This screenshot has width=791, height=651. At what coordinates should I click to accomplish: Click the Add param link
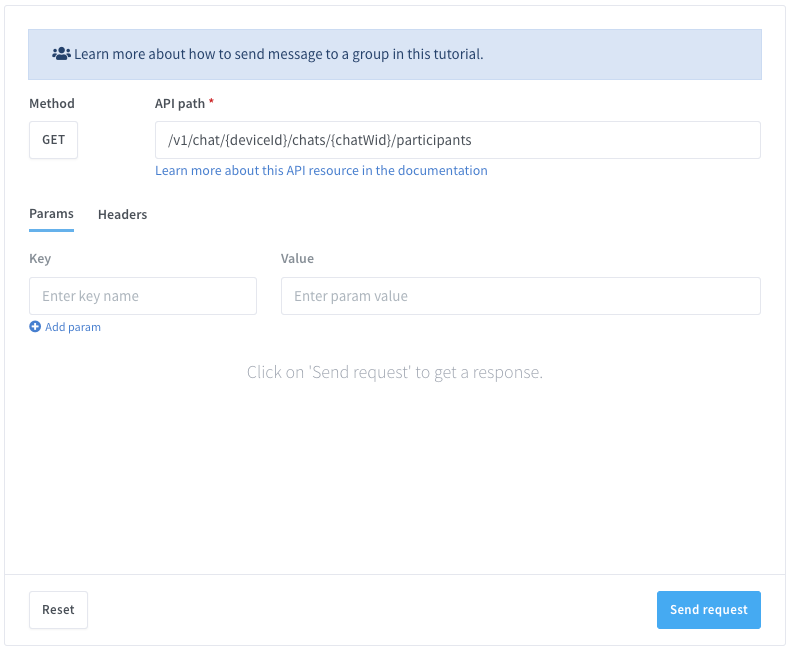tap(72, 327)
